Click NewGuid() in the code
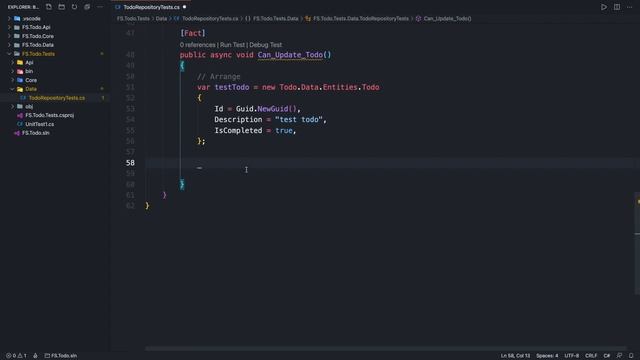The height and width of the screenshot is (360, 640). (277, 109)
